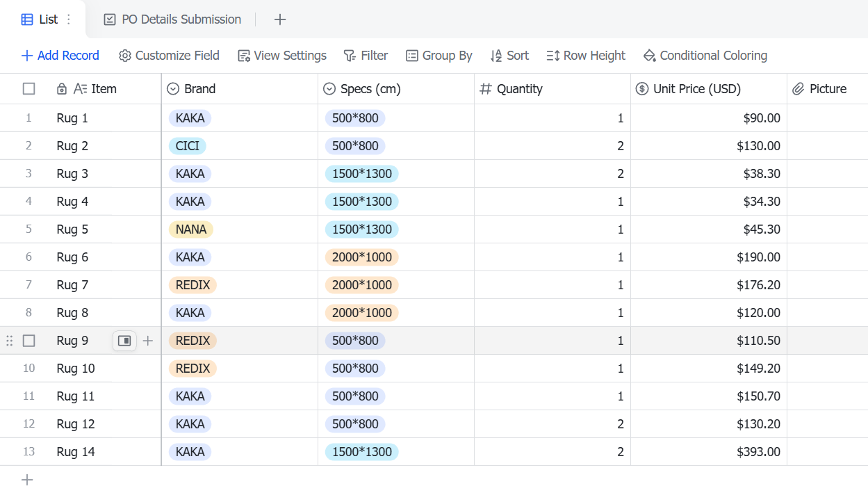Open the Row Height setting
The image size is (868, 493).
coord(586,56)
